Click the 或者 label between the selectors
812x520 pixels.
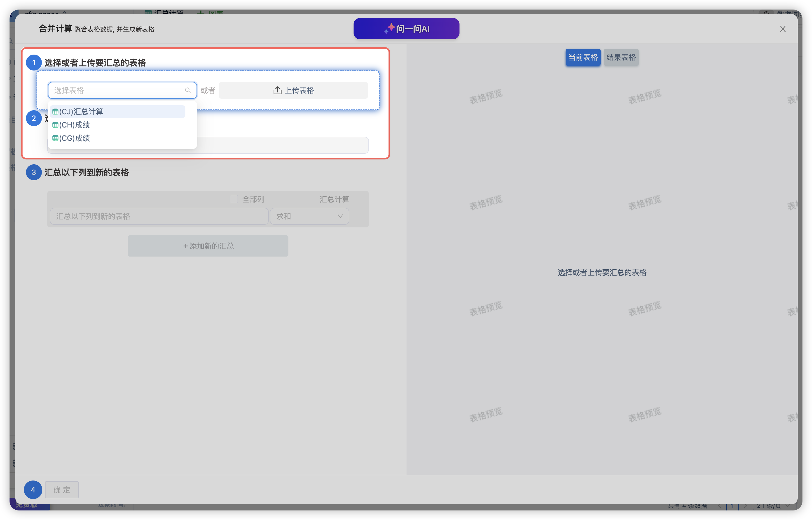pyautogui.click(x=208, y=90)
